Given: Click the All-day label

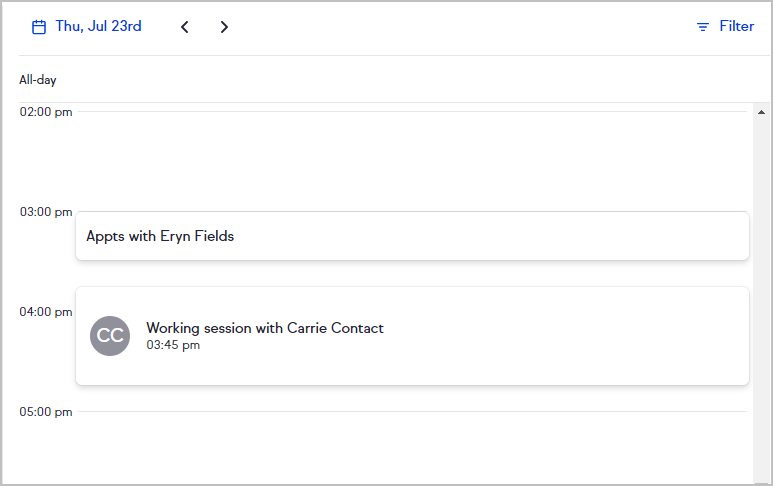Looking at the screenshot, I should (x=38, y=80).
